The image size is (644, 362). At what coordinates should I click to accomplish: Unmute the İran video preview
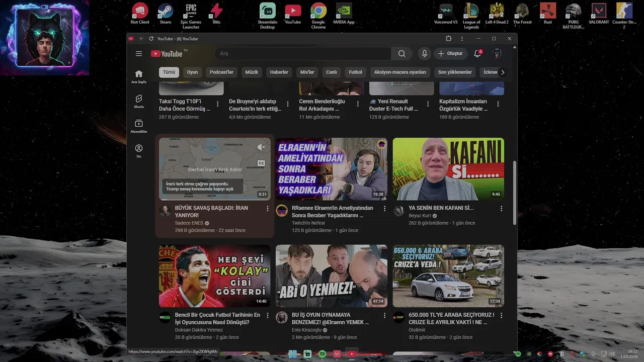[261, 147]
